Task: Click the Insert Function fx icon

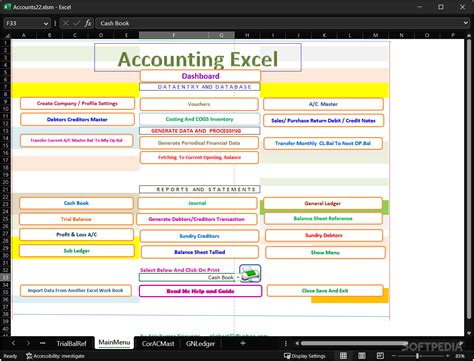Action: [x=88, y=23]
